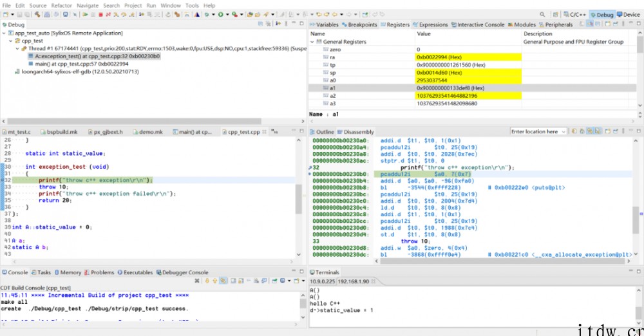Select loongarch64-sylixos-elf-gdb entry

80,71
